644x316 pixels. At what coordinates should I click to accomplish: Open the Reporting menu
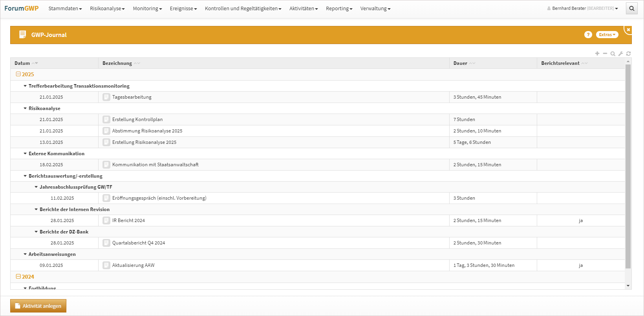(x=339, y=9)
